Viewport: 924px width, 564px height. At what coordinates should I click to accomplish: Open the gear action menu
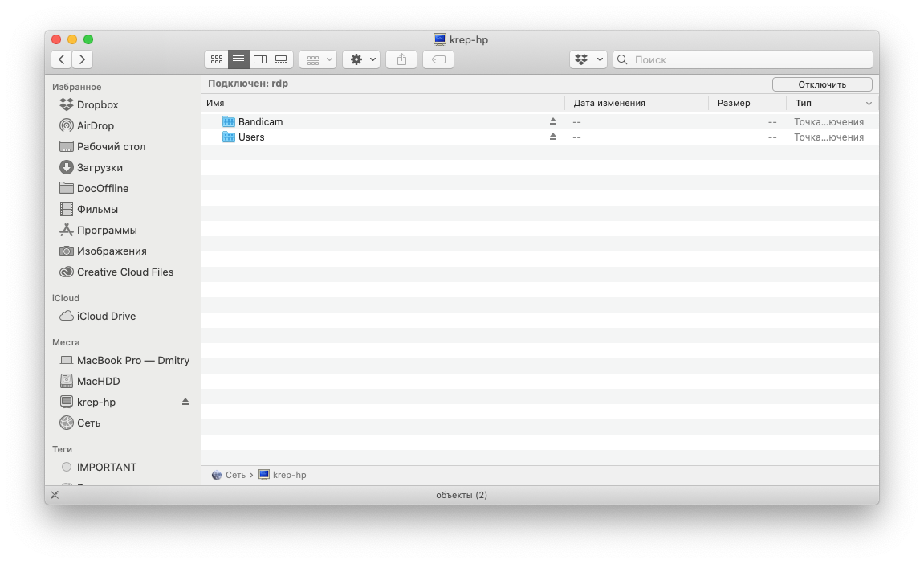pos(361,59)
